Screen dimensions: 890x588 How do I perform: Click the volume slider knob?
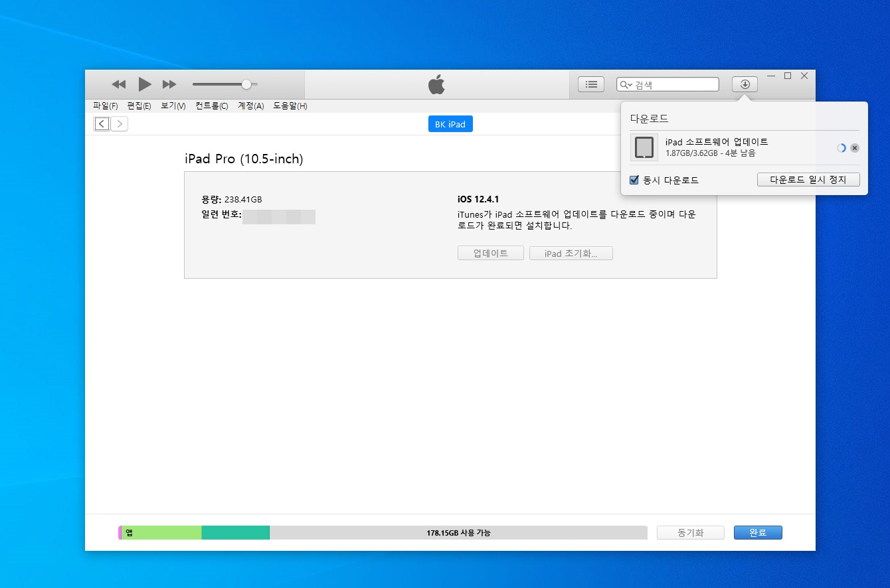click(x=246, y=84)
